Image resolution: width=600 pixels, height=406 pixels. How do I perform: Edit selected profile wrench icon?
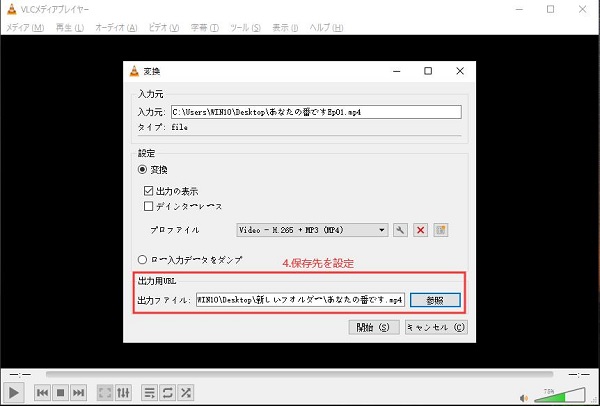(400, 230)
